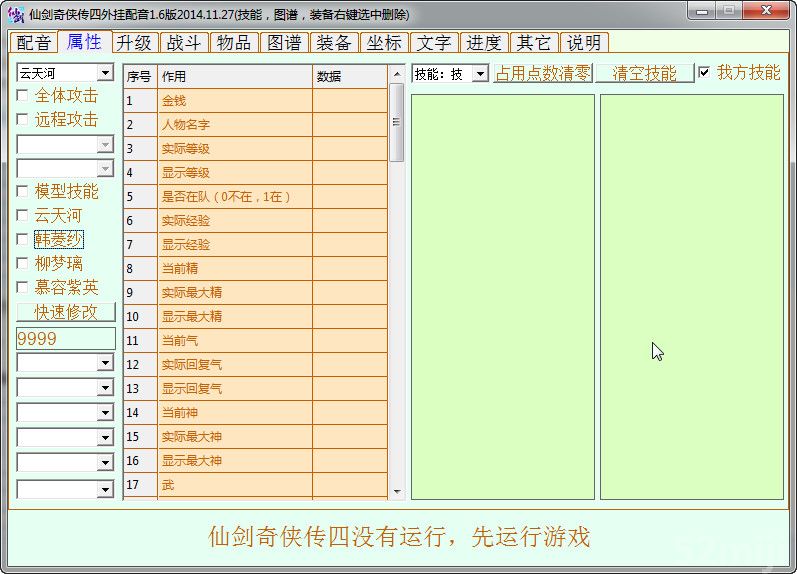Viewport: 797px width, 574px height.
Task: Select the 战斗 tab
Action: tap(184, 43)
